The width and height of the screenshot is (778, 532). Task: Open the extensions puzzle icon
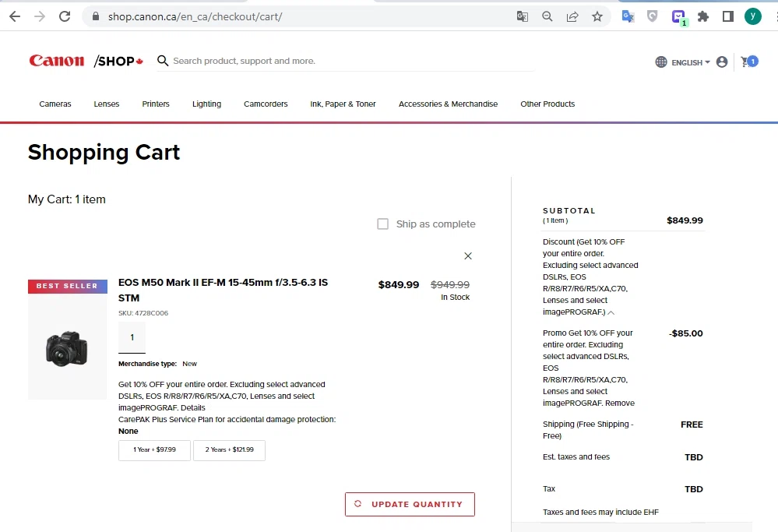(x=703, y=16)
